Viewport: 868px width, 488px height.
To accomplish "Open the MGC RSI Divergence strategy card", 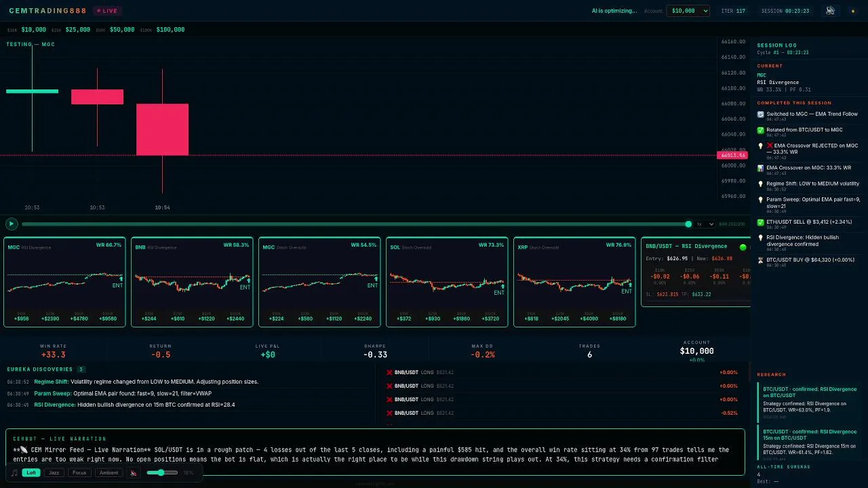I will (64, 282).
